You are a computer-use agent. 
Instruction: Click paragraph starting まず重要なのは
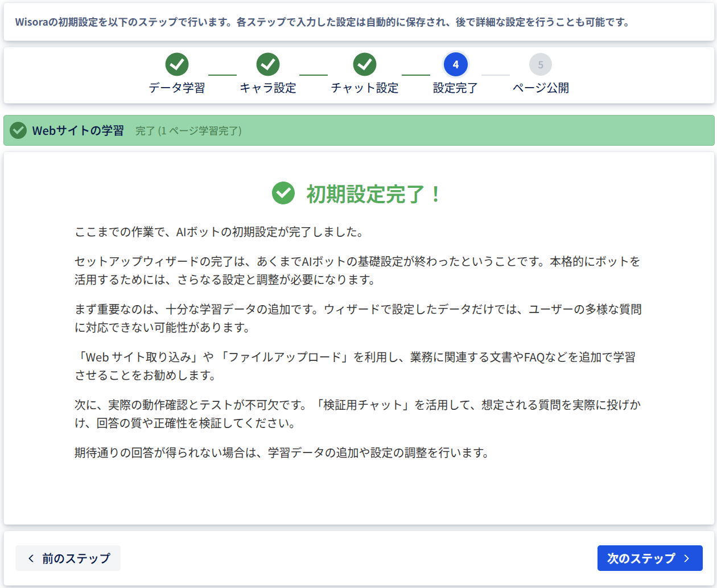coord(358,318)
